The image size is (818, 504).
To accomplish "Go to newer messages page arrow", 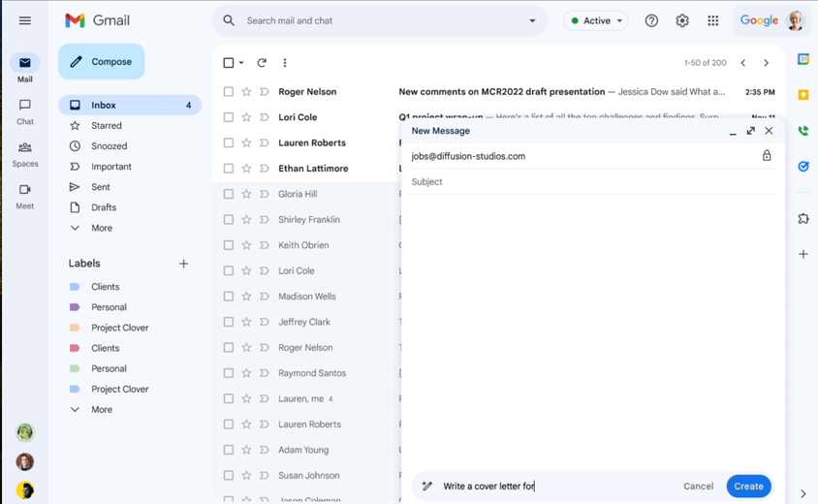I will 742,63.
